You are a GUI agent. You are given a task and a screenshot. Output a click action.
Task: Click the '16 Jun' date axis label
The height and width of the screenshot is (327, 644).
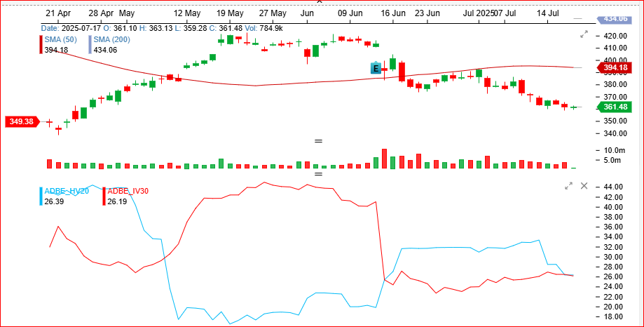pyautogui.click(x=392, y=13)
